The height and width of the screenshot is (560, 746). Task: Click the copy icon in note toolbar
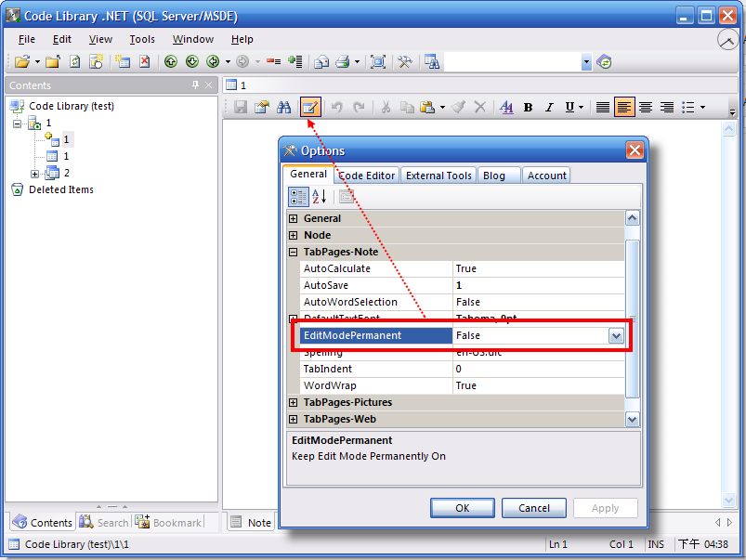(x=407, y=108)
